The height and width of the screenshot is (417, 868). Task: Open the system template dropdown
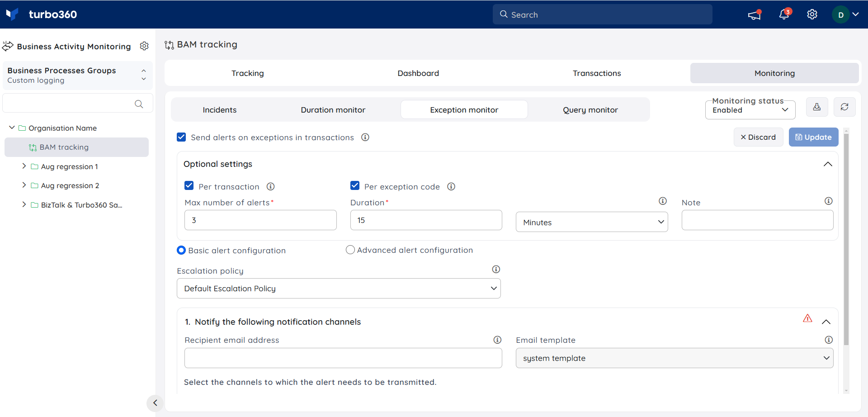pos(675,358)
